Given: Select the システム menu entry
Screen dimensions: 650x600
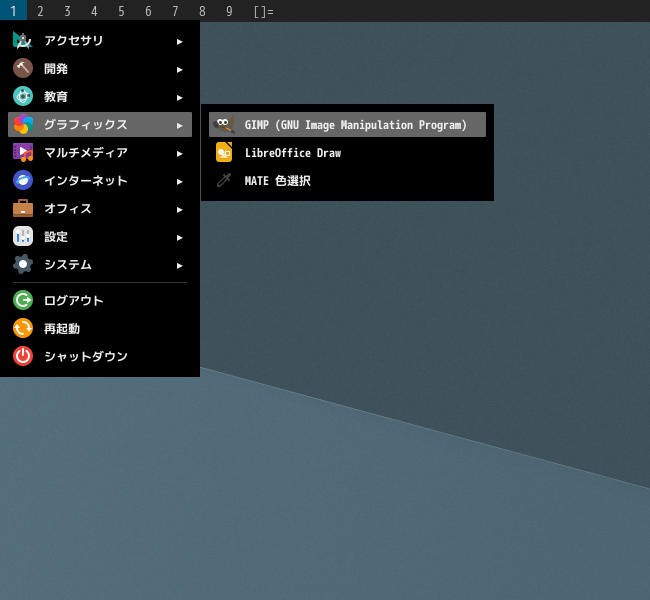Looking at the screenshot, I should point(100,265).
